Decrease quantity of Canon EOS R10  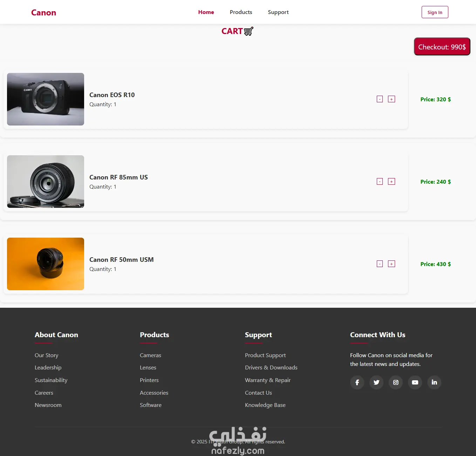point(380,99)
